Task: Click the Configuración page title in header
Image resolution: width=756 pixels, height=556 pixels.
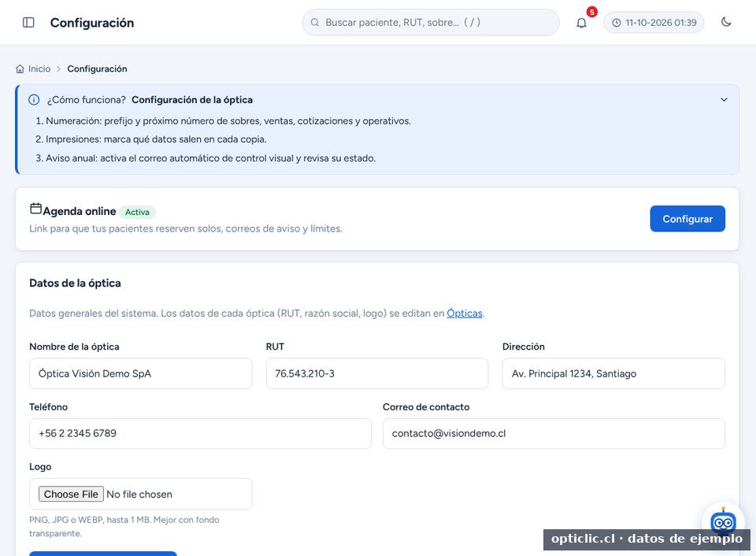Action: (92, 23)
